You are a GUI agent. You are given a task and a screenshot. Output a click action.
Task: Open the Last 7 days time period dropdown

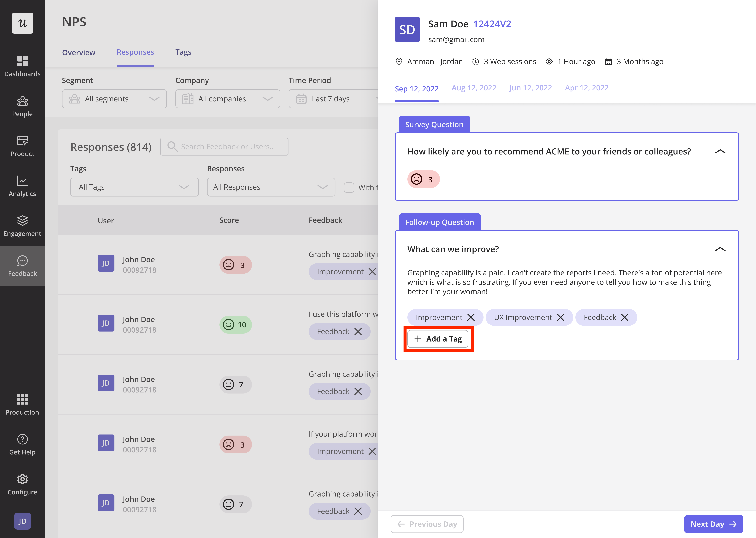pos(333,99)
